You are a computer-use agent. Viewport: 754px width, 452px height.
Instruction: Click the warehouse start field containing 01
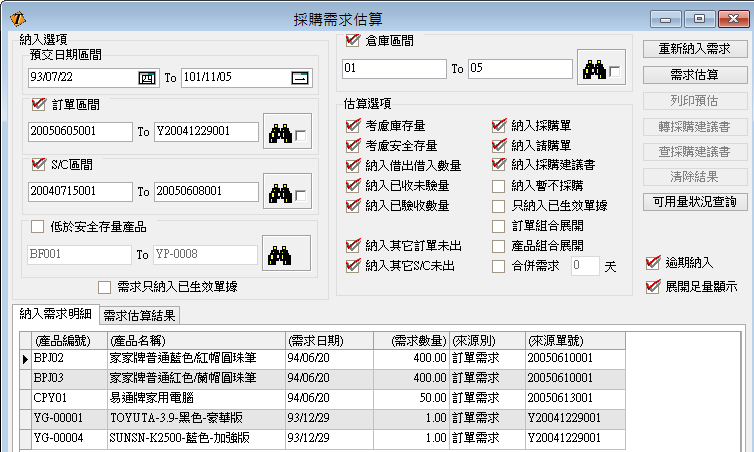(x=393, y=68)
